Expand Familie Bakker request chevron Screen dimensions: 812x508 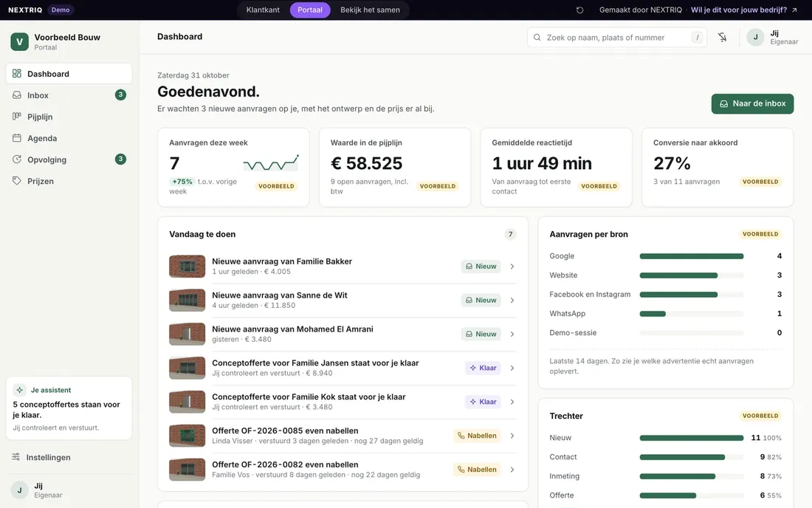coord(512,266)
